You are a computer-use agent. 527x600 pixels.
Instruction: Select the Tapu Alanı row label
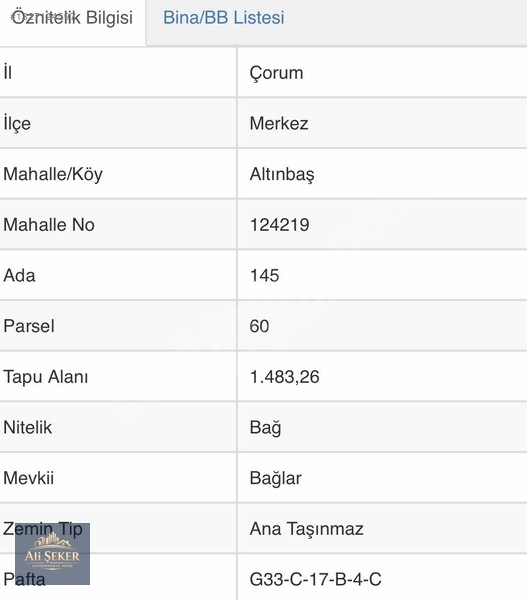pos(46,377)
